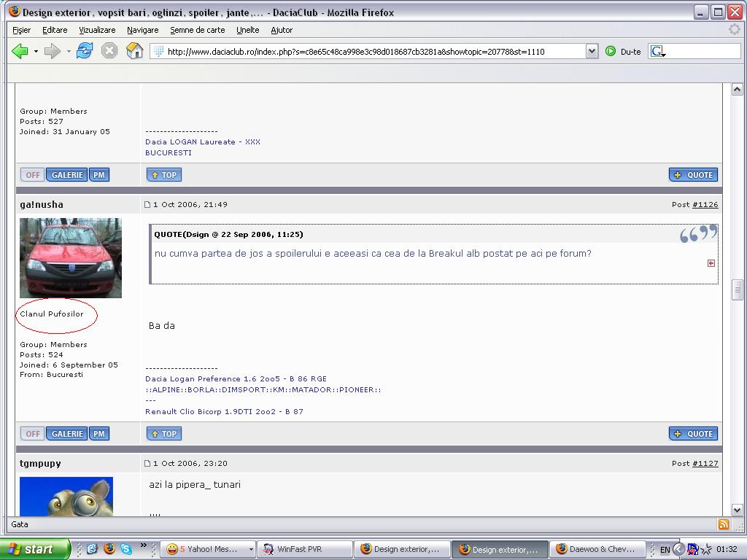Click ga!nusha's red car avatar

pyautogui.click(x=71, y=258)
